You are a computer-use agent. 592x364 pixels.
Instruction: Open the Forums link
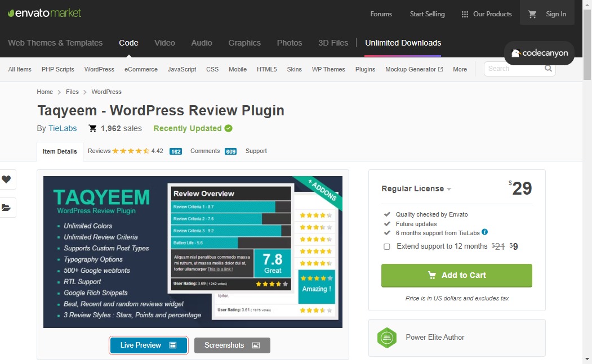pos(381,14)
